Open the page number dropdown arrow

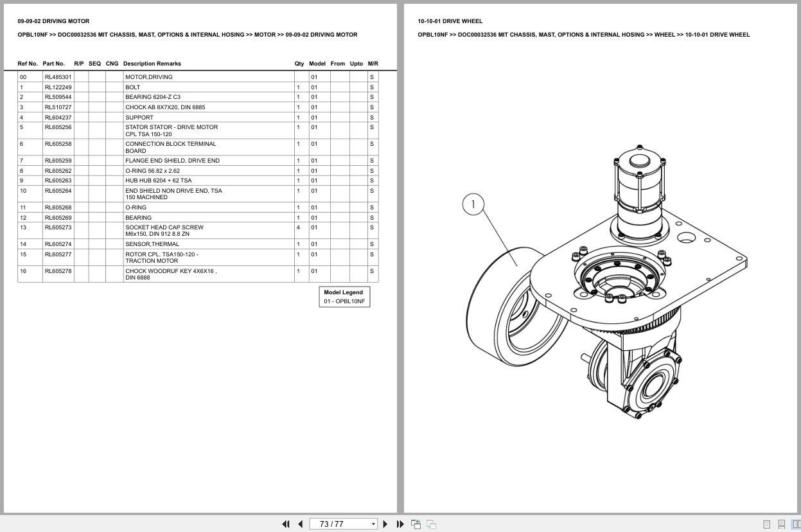(x=373, y=524)
